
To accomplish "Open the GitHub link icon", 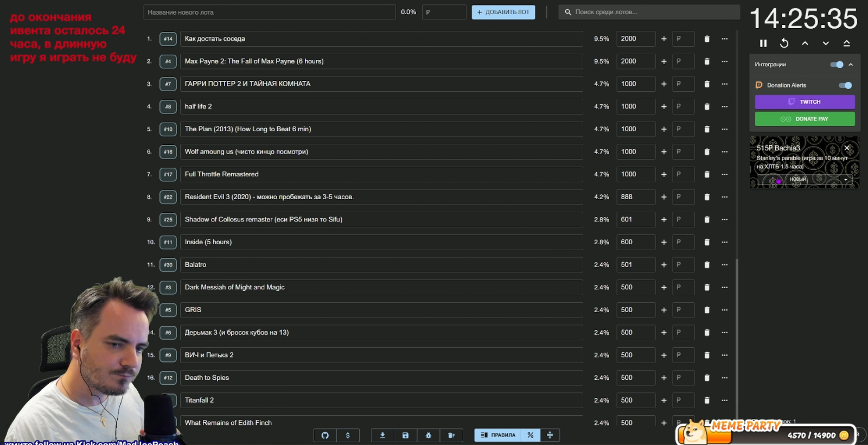I will pos(325,435).
